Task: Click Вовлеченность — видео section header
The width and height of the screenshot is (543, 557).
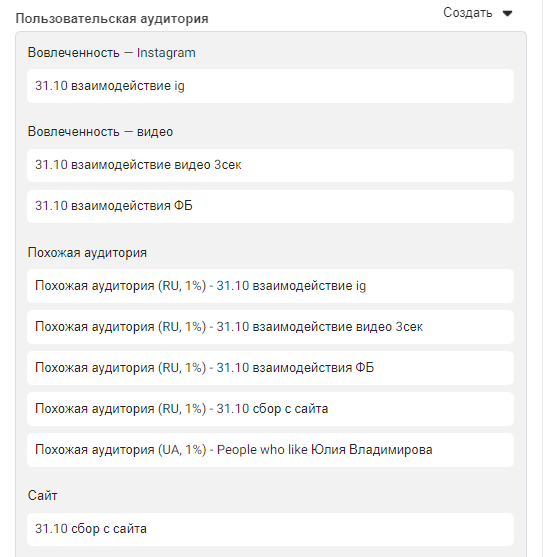Action: pyautogui.click(x=100, y=132)
